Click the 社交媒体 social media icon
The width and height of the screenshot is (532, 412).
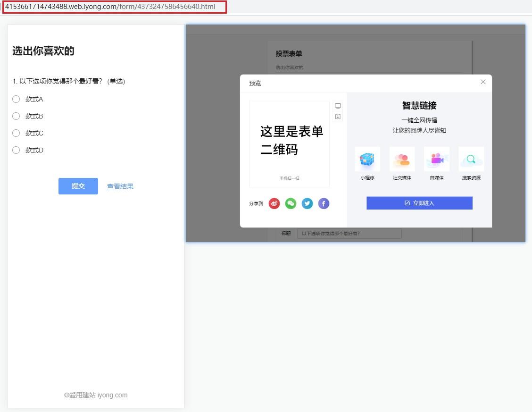pyautogui.click(x=402, y=159)
